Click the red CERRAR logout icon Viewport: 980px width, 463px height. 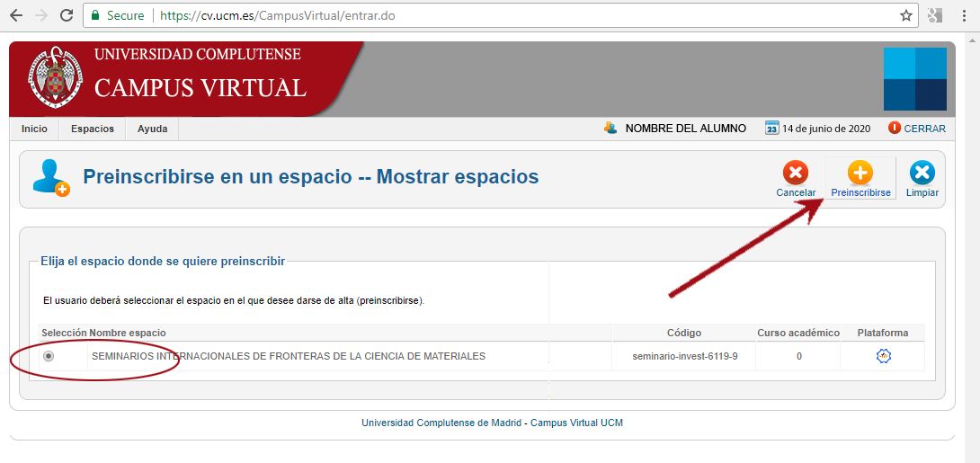click(895, 128)
